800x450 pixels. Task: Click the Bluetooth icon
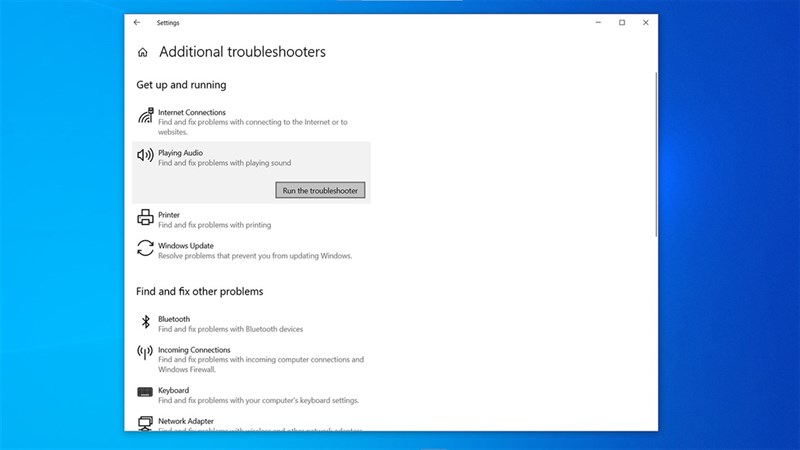pyautogui.click(x=145, y=322)
